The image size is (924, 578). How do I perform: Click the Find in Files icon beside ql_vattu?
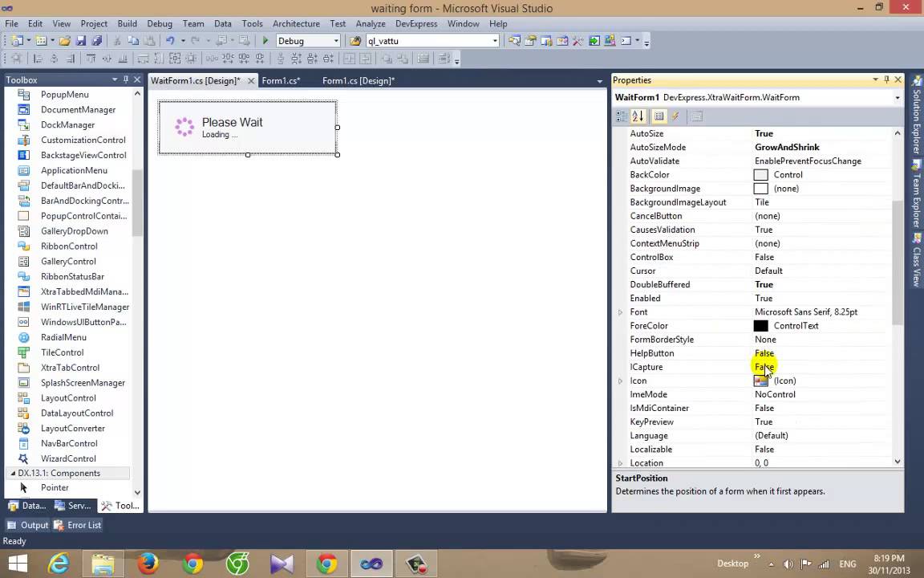(355, 41)
